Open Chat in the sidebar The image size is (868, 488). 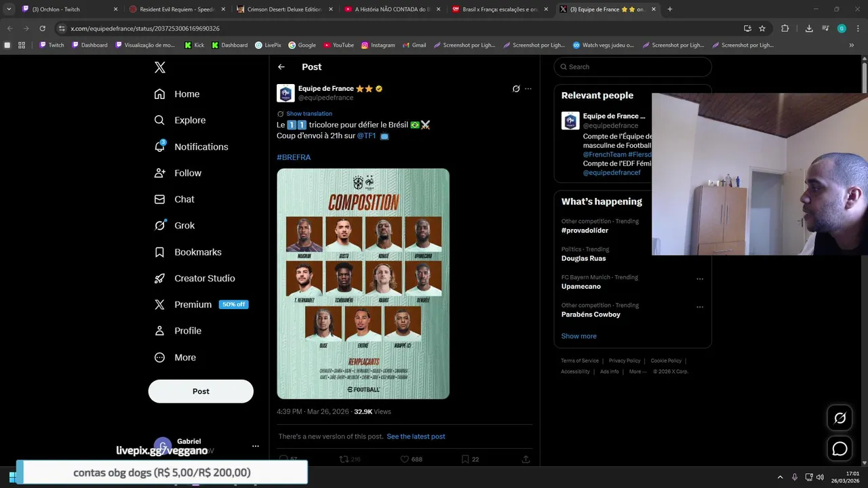point(174,199)
